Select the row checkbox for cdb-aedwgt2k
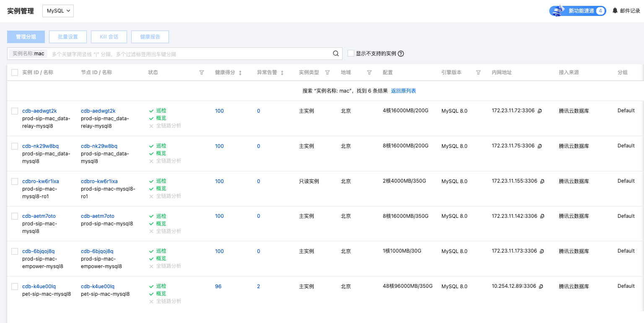 click(x=15, y=111)
